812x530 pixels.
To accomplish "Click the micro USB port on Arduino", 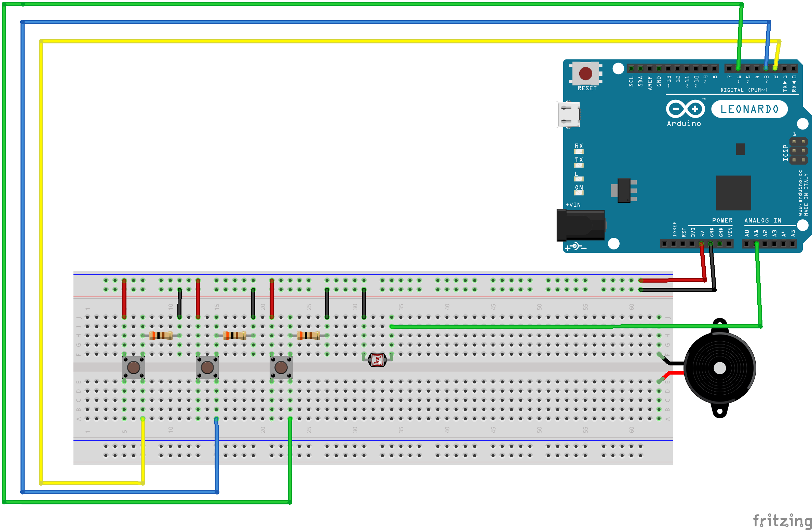I will pos(568,114).
